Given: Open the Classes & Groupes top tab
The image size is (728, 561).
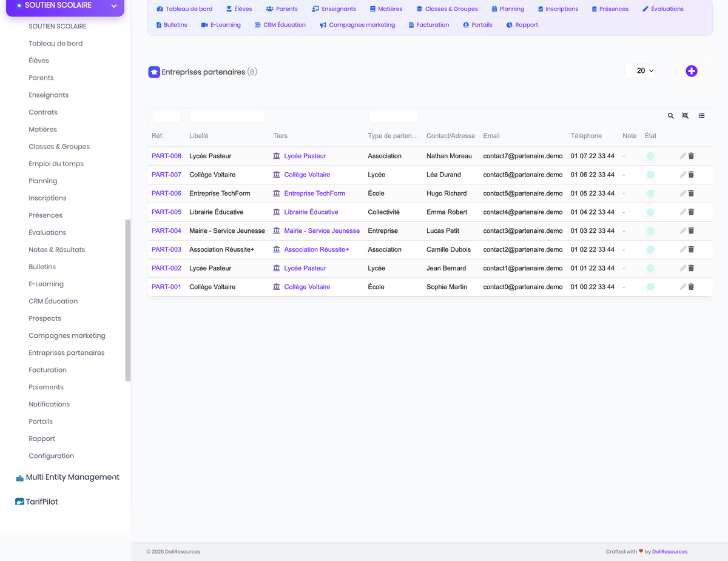Looking at the screenshot, I should pos(447,9).
